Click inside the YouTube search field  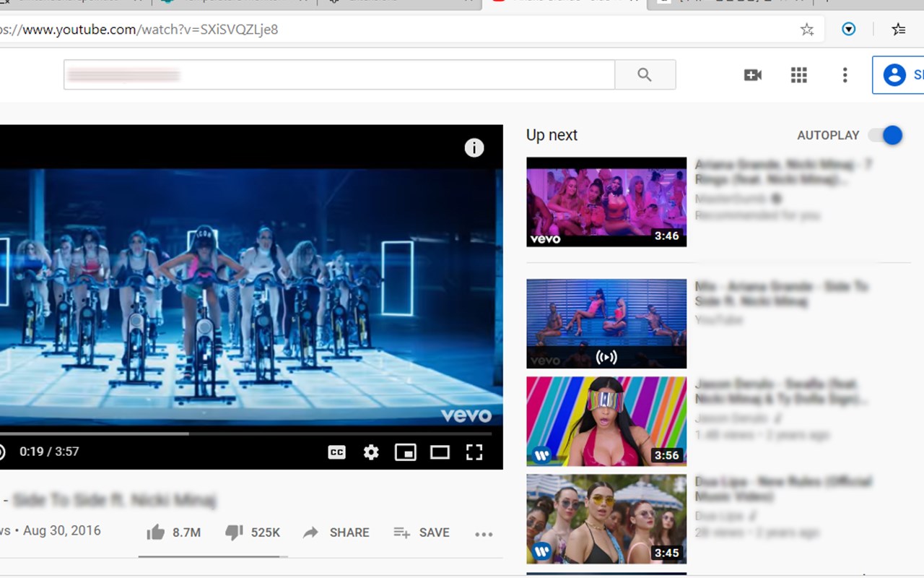point(339,74)
